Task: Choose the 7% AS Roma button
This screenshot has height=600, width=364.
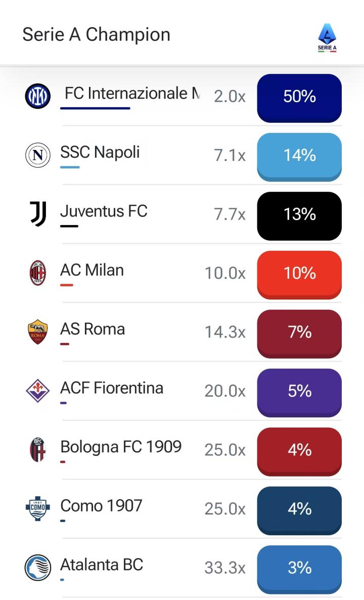Action: pyautogui.click(x=299, y=334)
